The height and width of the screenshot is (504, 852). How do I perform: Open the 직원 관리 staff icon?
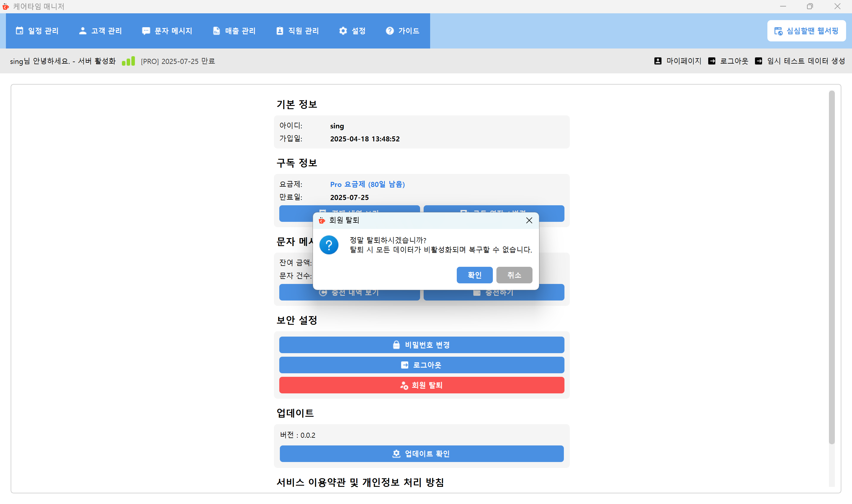coord(279,30)
